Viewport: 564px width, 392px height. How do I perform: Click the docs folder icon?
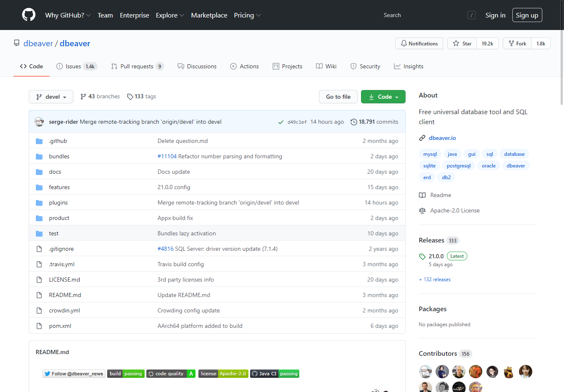pos(39,172)
